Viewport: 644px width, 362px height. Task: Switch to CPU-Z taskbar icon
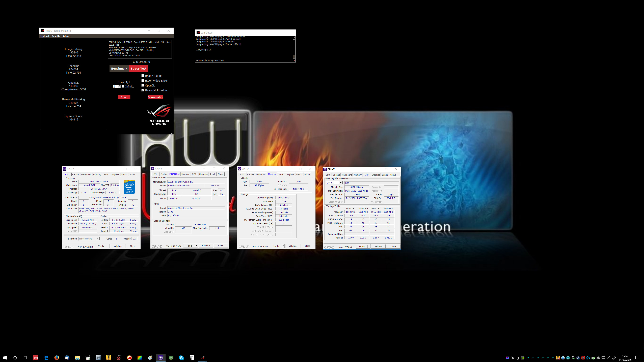(160, 358)
